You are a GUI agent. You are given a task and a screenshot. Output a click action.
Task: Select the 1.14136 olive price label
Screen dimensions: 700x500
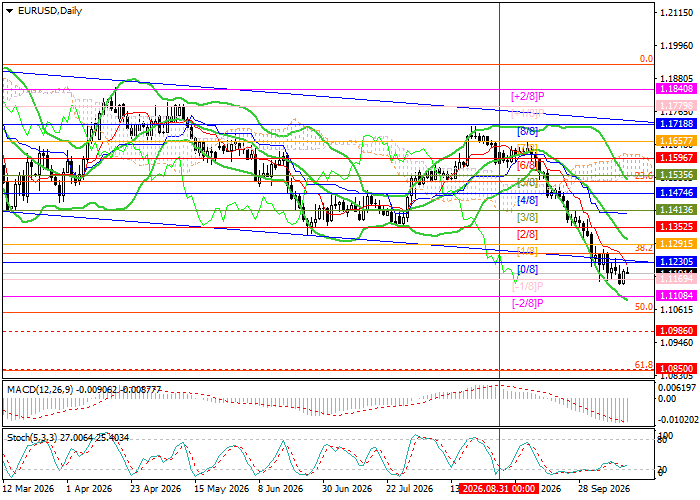click(x=677, y=209)
